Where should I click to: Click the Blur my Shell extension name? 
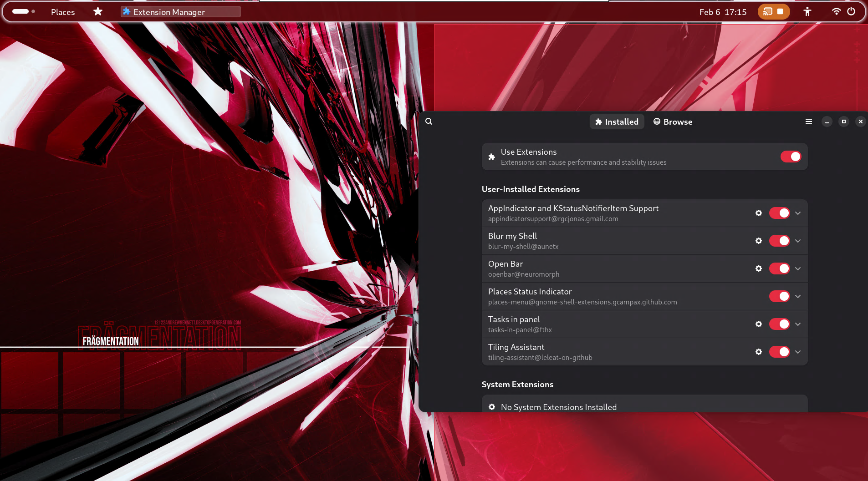point(512,236)
